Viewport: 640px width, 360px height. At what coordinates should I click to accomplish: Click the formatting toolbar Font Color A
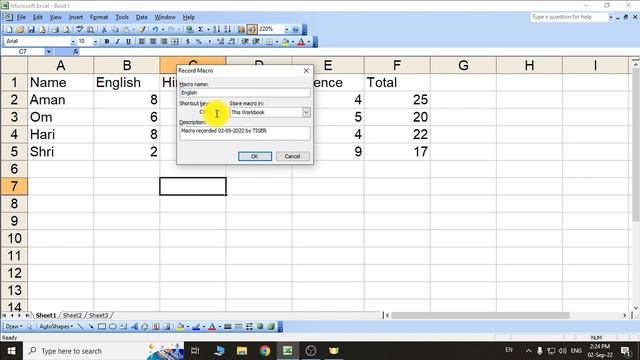(301, 41)
